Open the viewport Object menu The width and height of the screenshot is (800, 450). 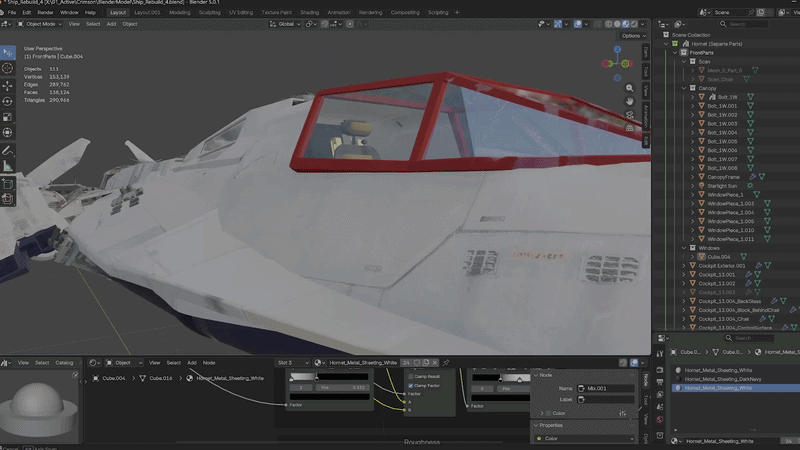tap(130, 24)
